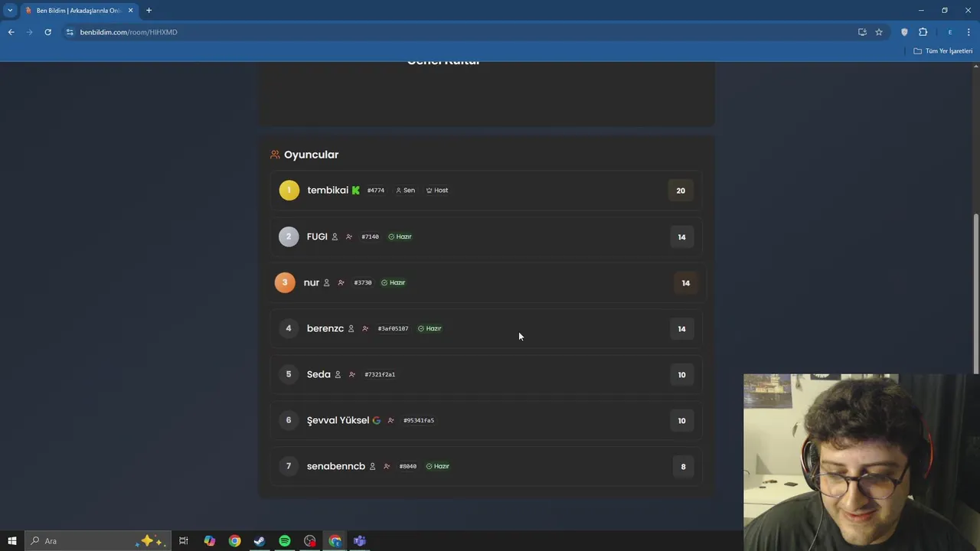Click the person icon beside senabenncb
This screenshot has height=551, width=980.
pos(373,466)
